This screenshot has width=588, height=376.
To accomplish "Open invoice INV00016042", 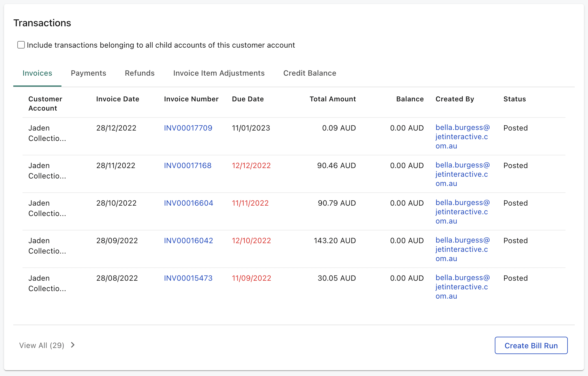I will [189, 241].
